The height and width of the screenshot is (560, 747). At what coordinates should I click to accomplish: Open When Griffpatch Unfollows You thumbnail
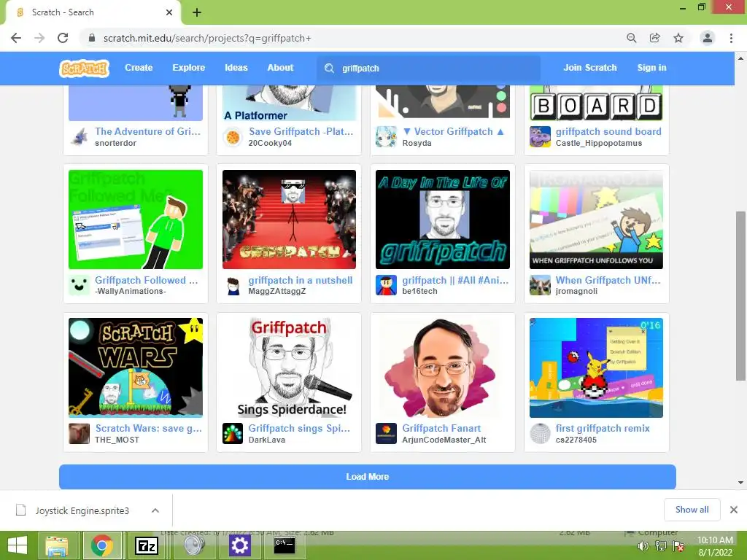596,219
